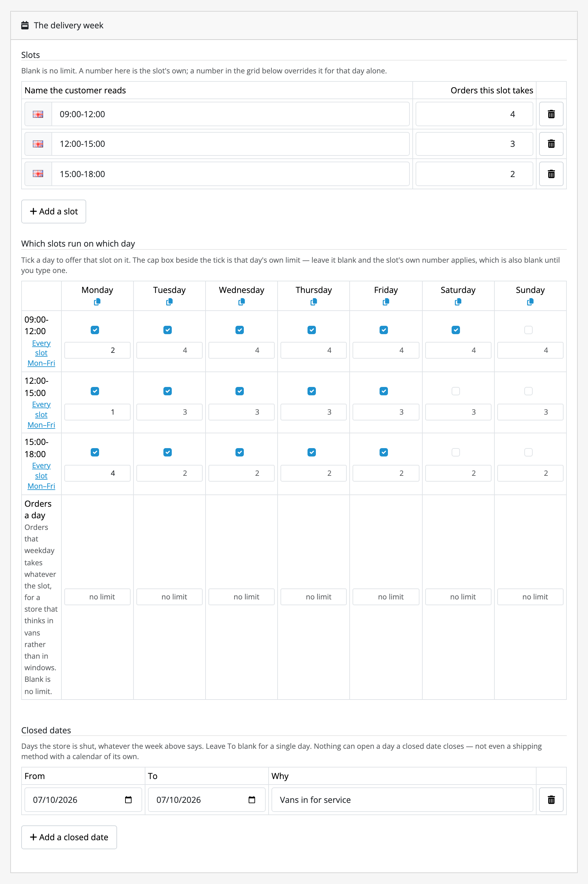Screen dimensions: 588x884
Task: Enable Saturday for the 12:00-15:00 slot
Action: pyautogui.click(x=455, y=391)
